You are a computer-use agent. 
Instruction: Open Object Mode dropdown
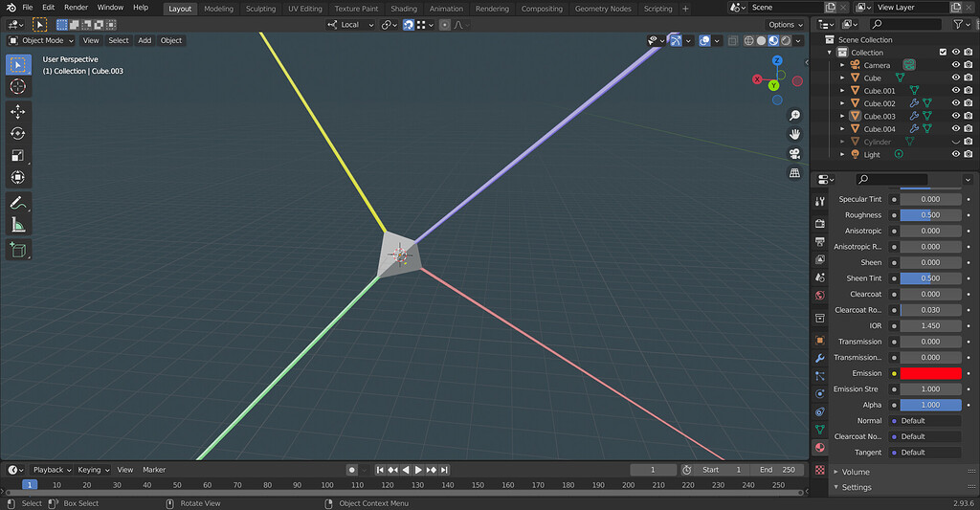pos(41,40)
